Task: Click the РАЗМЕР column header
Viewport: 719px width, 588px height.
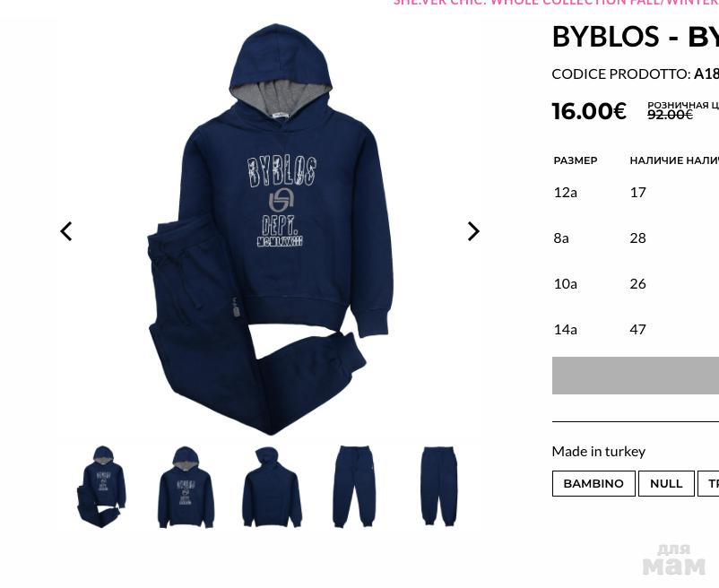Action: tap(576, 160)
